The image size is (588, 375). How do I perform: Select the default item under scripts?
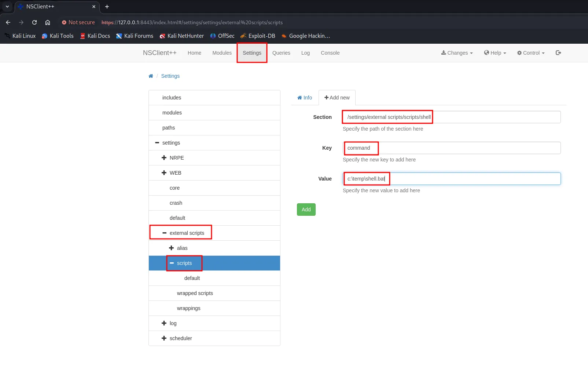(x=214, y=278)
